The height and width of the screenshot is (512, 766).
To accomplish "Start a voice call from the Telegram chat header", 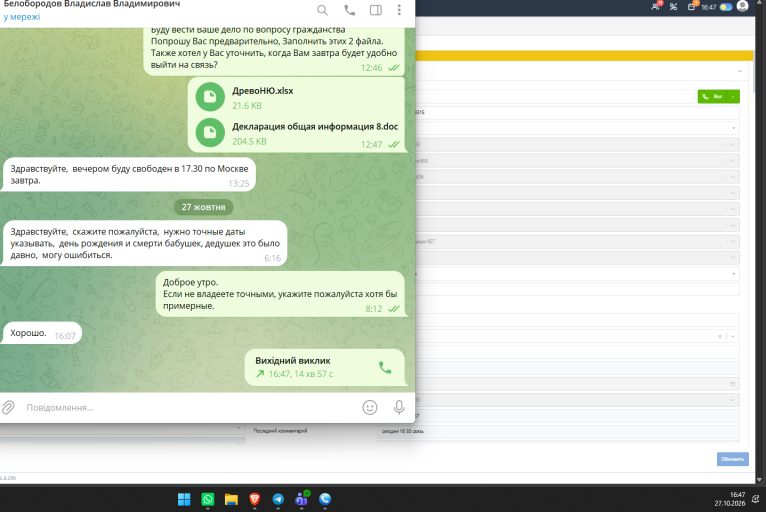I will click(349, 10).
